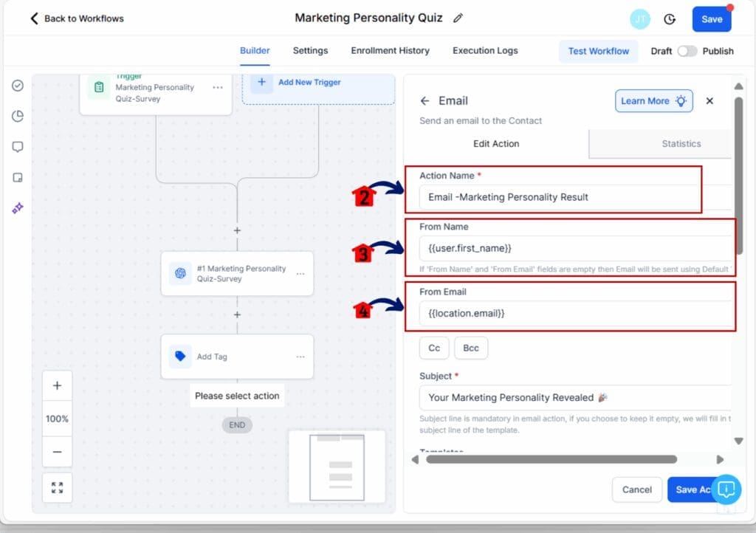756x533 pixels.
Task: Open the Add Tag step options menu
Action: 300,357
